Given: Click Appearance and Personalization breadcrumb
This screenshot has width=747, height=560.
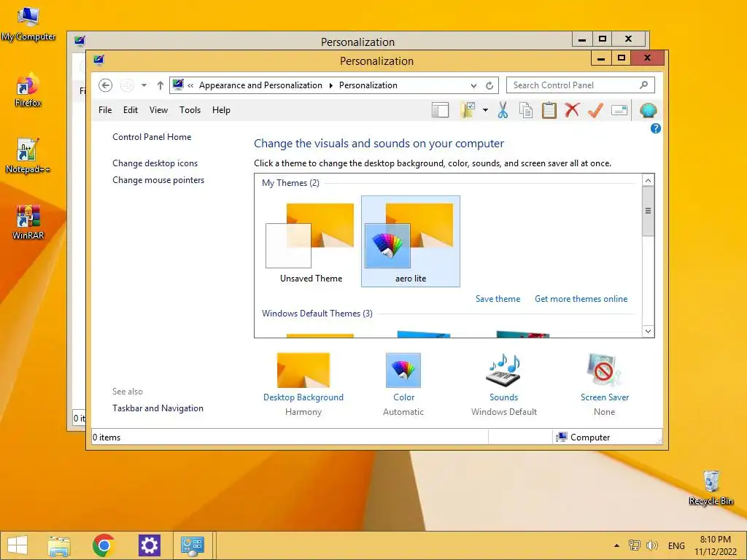Looking at the screenshot, I should click(x=260, y=85).
